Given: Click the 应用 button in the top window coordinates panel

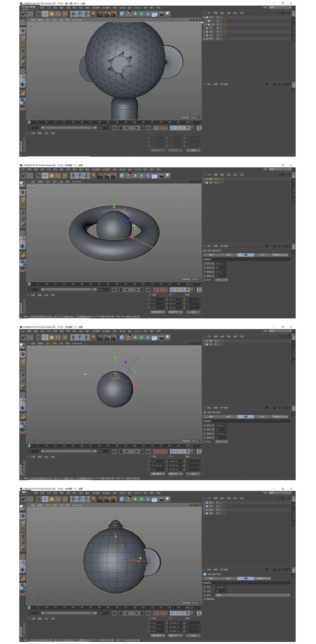Looking at the screenshot, I should 193,150.
